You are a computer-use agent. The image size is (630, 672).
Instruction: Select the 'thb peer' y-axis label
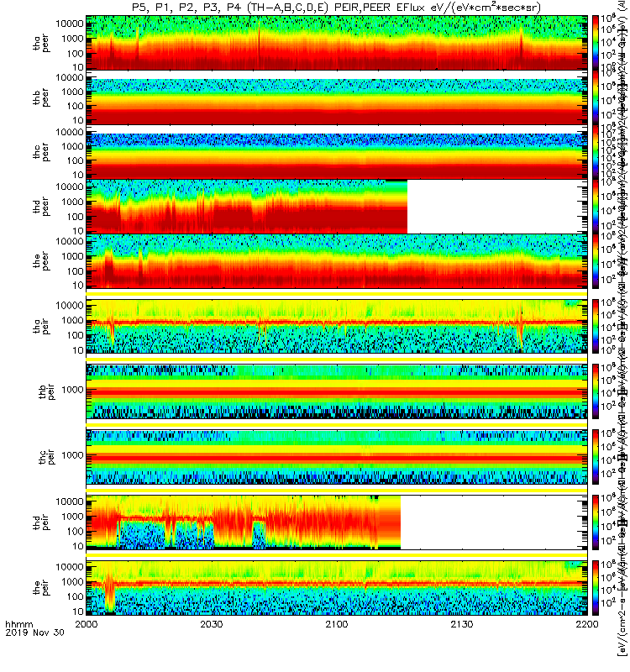click(x=41, y=97)
